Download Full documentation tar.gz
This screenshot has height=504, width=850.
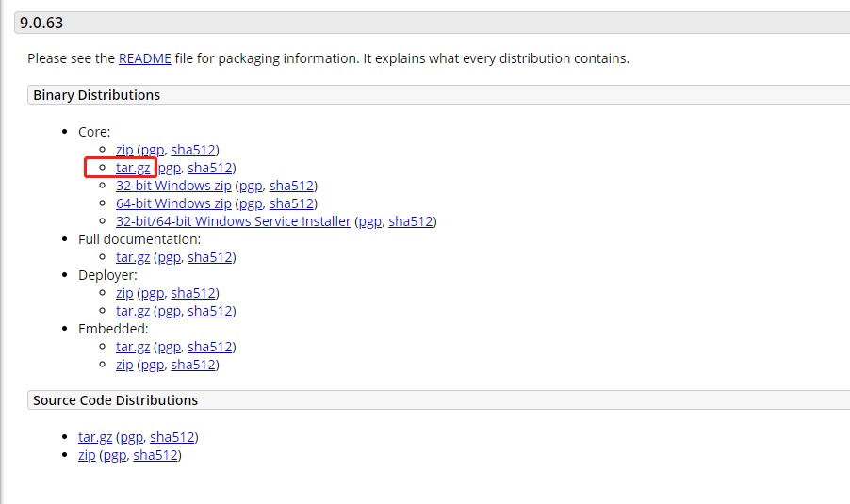coord(133,257)
